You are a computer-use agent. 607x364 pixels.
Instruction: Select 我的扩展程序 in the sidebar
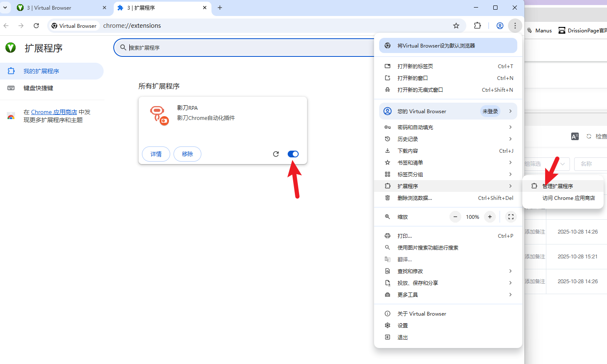(x=52, y=71)
